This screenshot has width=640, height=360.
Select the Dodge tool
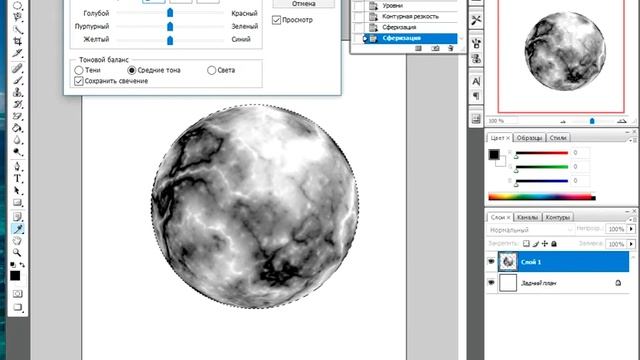[18, 152]
